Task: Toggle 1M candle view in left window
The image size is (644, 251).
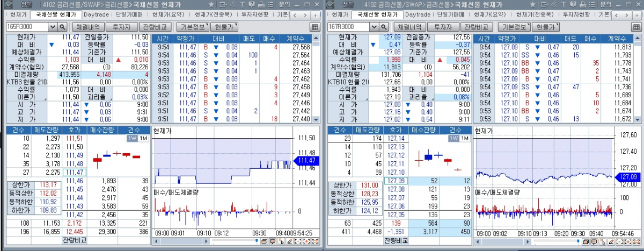Action: [142, 139]
